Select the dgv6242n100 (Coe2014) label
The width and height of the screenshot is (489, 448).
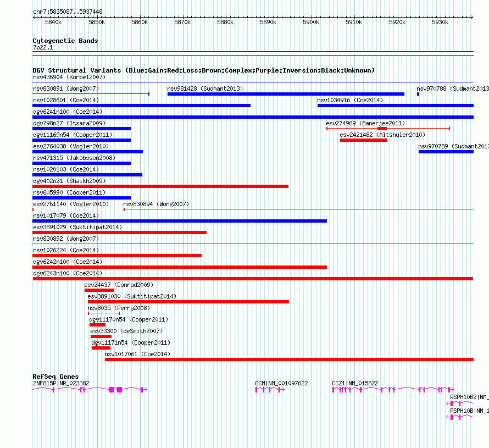pyautogui.click(x=68, y=262)
